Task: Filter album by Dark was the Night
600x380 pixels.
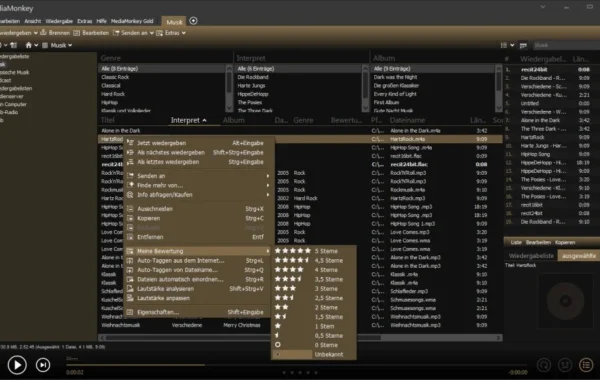Action: [x=395, y=77]
